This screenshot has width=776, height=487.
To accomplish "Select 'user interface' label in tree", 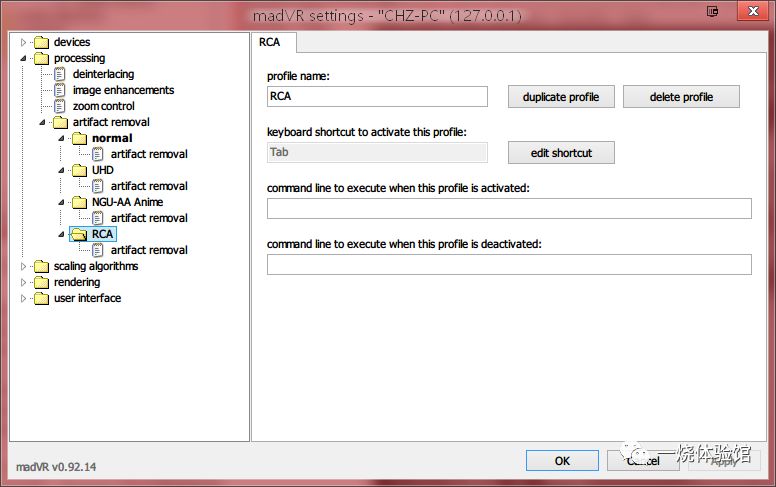I will pyautogui.click(x=87, y=298).
